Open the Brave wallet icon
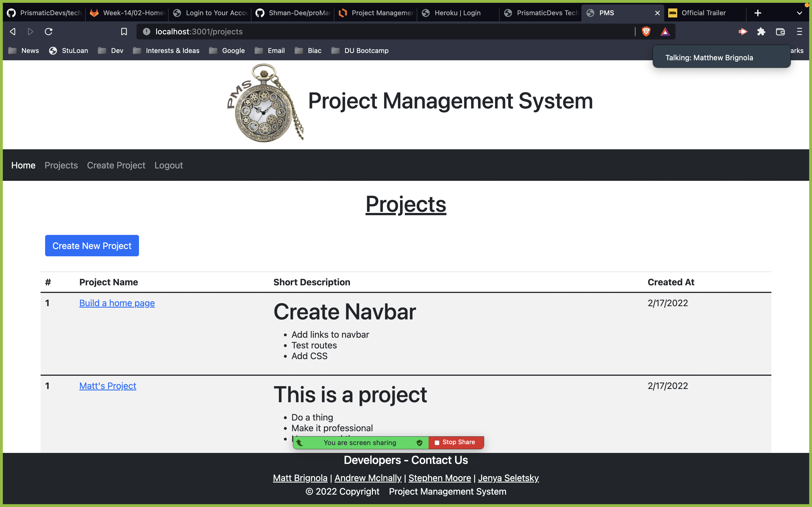Screen dimensions: 812x507 (780, 32)
